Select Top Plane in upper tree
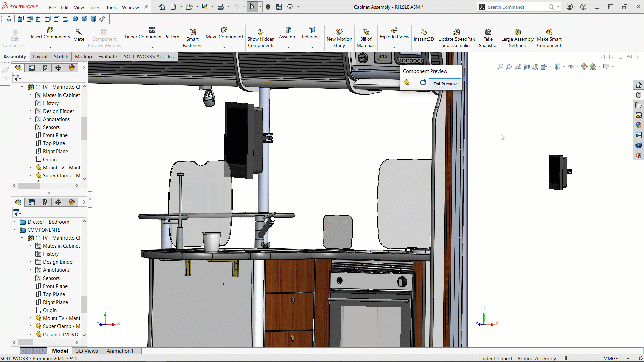 click(54, 143)
